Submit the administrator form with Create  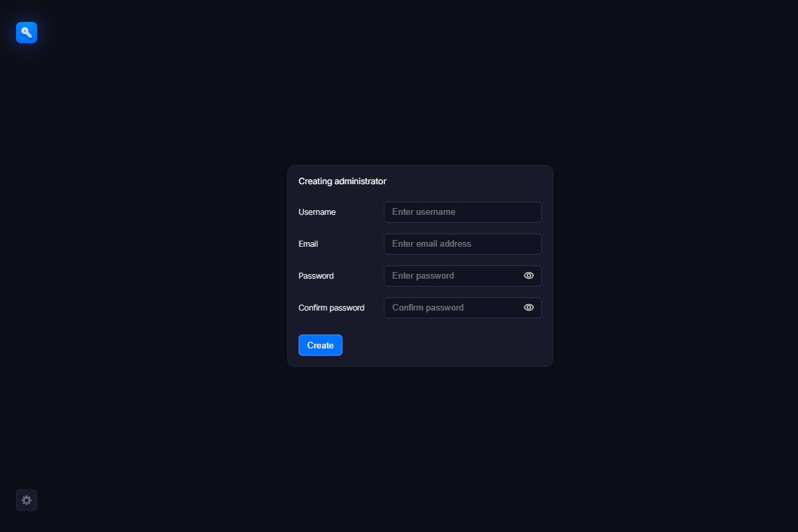click(321, 345)
